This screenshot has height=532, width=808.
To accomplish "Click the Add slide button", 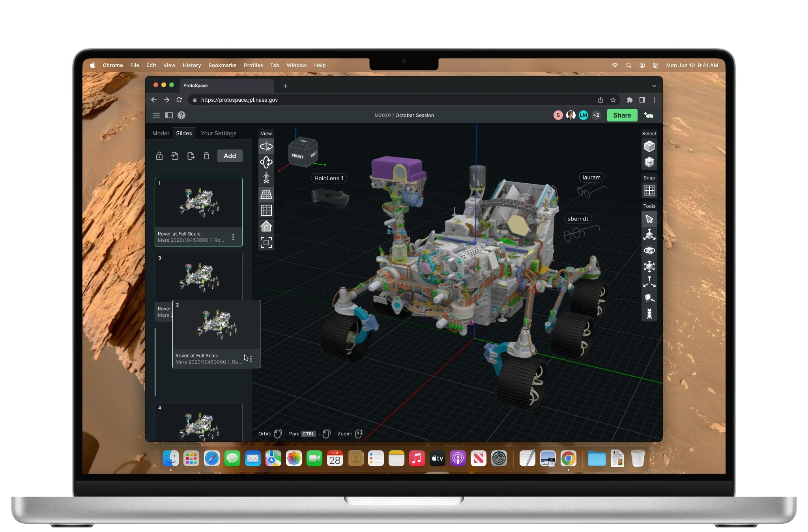I will pyautogui.click(x=230, y=156).
